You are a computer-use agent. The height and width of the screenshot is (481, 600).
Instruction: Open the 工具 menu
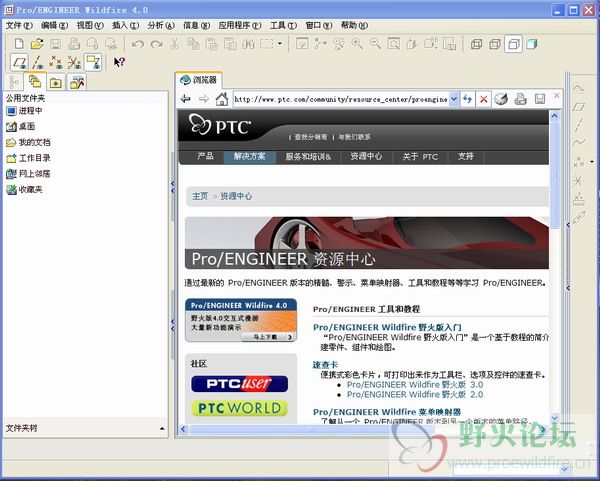pos(283,25)
